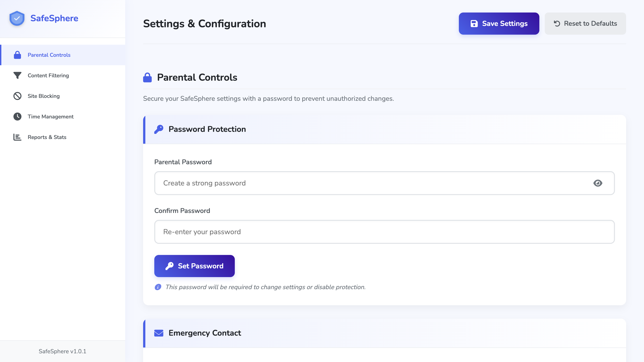Go to Site Blocking settings
This screenshot has height=362, width=644.
click(x=44, y=96)
